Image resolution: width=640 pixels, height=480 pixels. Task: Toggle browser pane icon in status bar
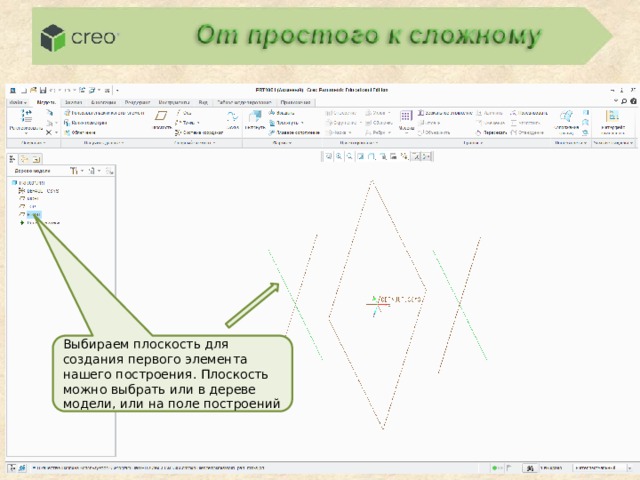[22, 468]
